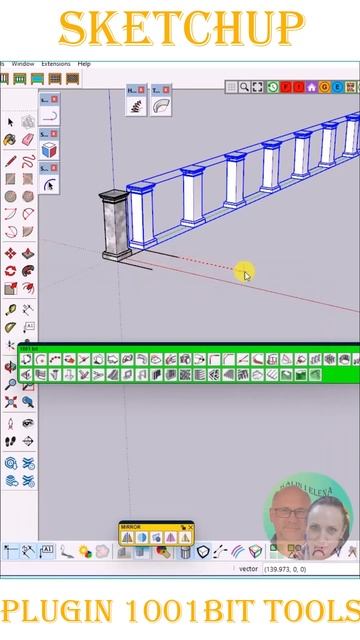Screen dimensions: 360x640
Task: Close the Mirror floating toolbar
Action: pyautogui.click(x=190, y=527)
